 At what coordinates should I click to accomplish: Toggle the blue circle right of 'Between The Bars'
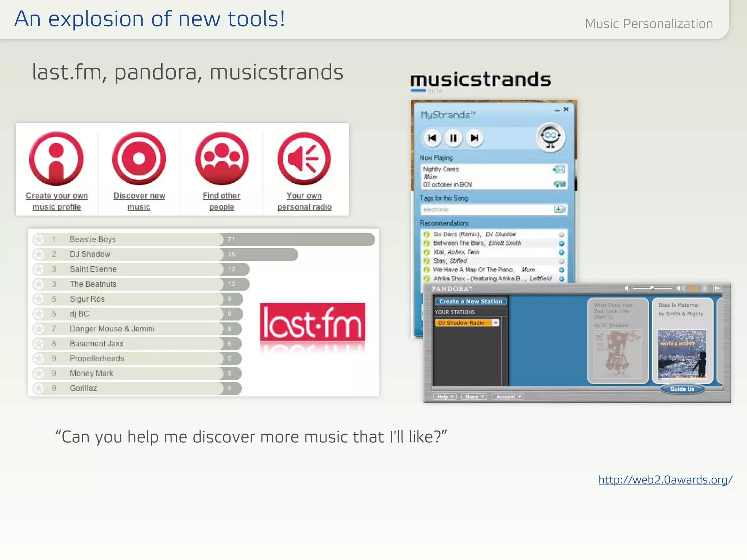[x=561, y=244]
